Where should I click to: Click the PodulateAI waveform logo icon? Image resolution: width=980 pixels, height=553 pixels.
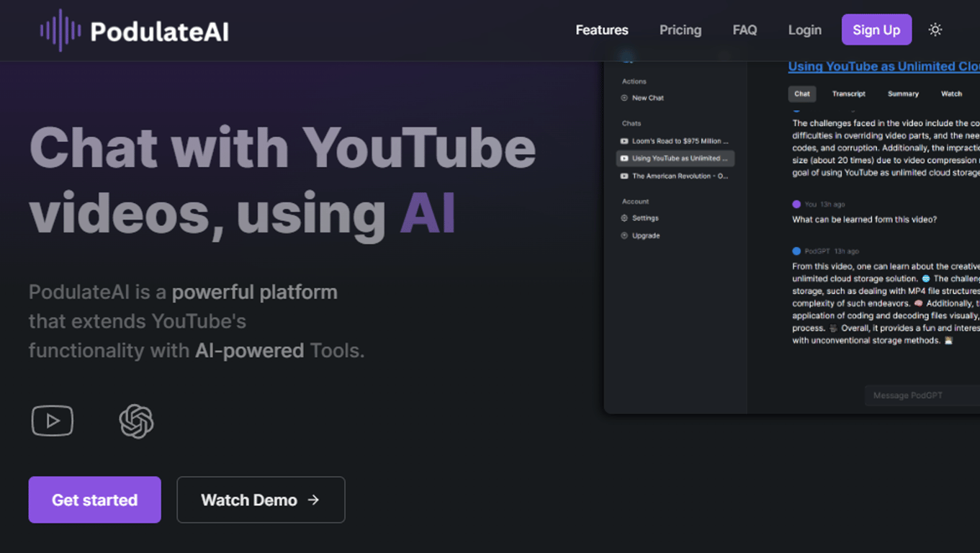(x=60, y=30)
